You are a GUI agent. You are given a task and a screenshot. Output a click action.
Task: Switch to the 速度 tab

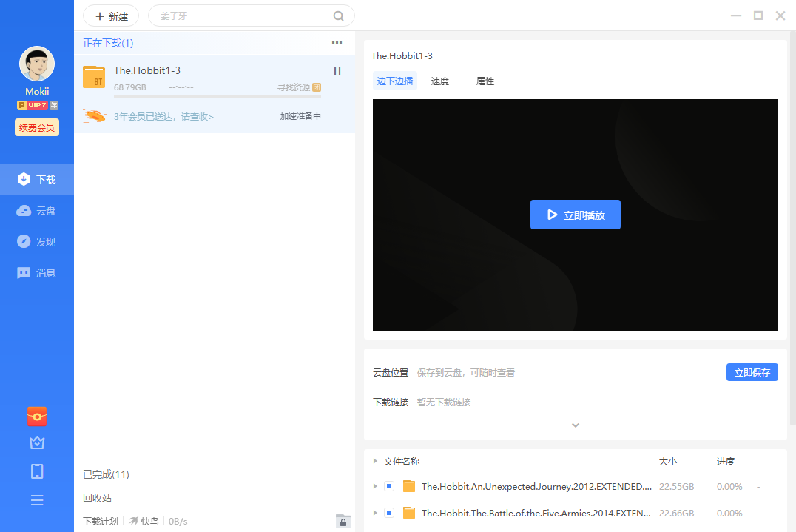440,81
